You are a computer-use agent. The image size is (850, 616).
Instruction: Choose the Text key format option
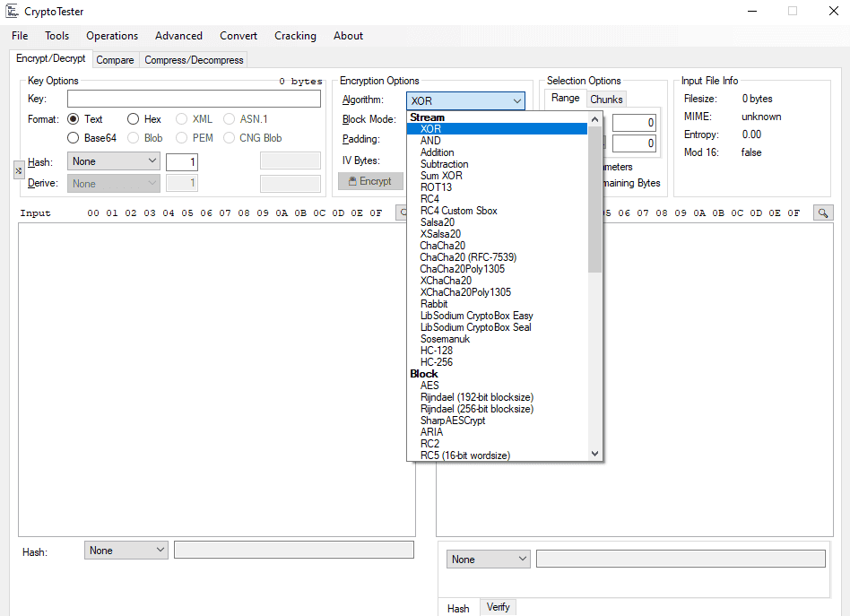tap(74, 119)
